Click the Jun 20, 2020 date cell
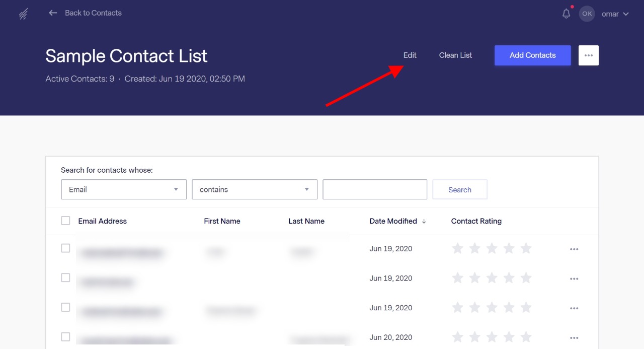Viewport: 644px width, 349px height. tap(391, 337)
